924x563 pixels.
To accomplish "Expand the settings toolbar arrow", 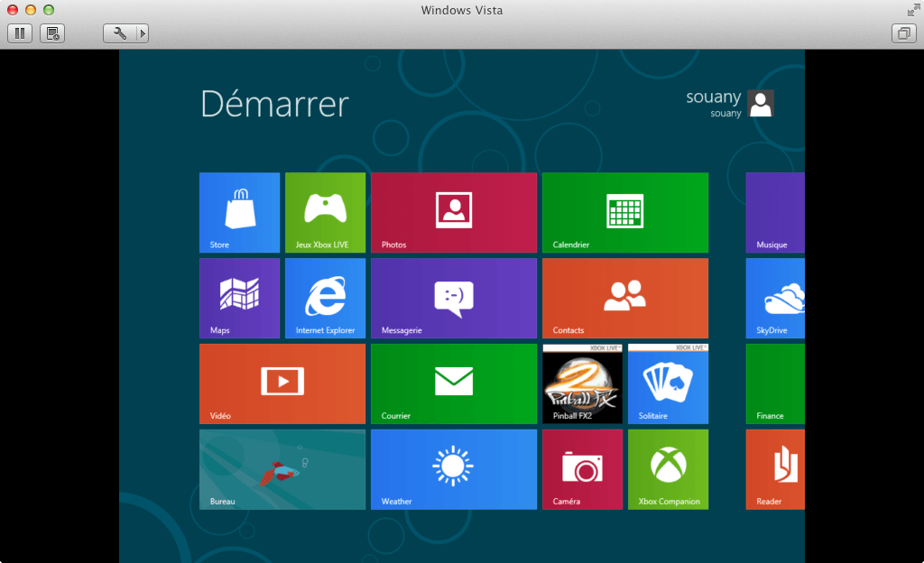I will pos(142,33).
